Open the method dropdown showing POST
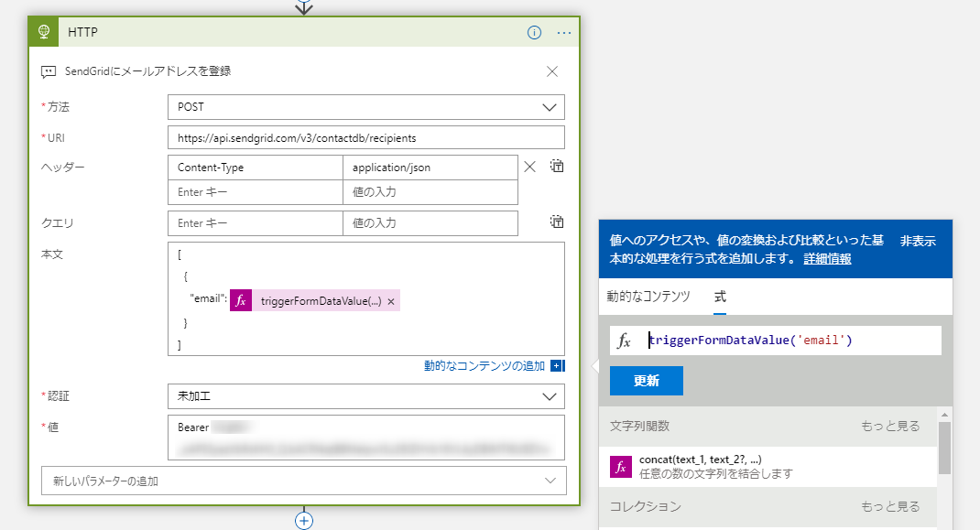 click(366, 107)
